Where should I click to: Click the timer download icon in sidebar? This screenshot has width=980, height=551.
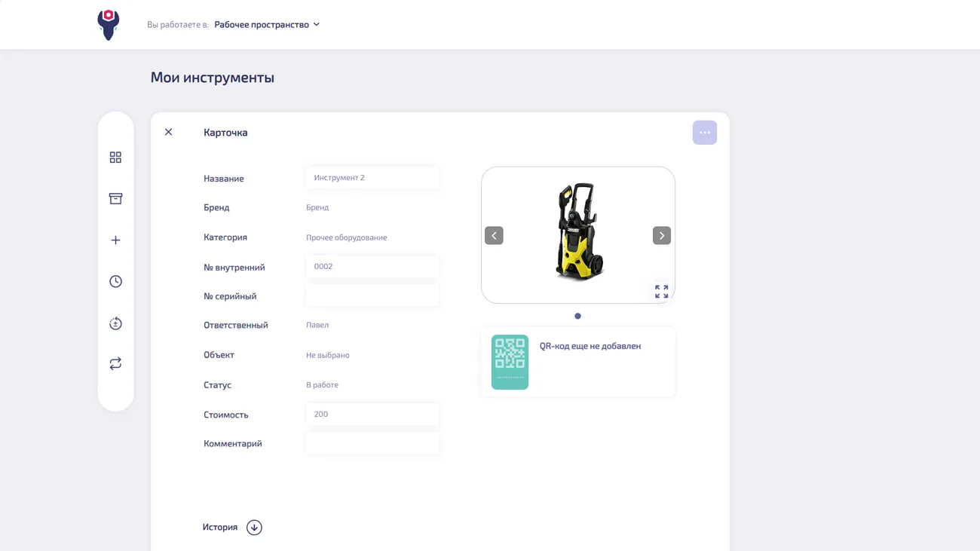click(115, 323)
